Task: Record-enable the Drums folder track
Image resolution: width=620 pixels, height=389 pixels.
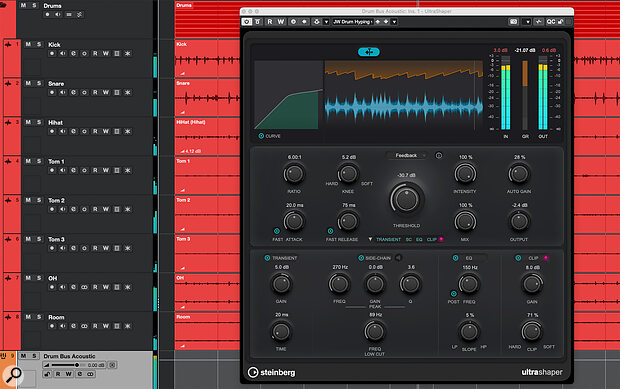Action: (x=47, y=15)
